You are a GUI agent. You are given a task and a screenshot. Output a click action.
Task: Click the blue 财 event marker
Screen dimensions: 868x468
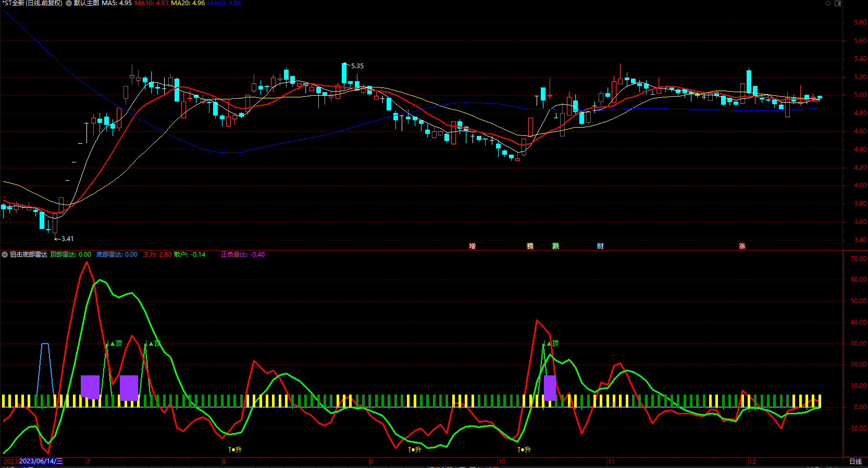600,246
